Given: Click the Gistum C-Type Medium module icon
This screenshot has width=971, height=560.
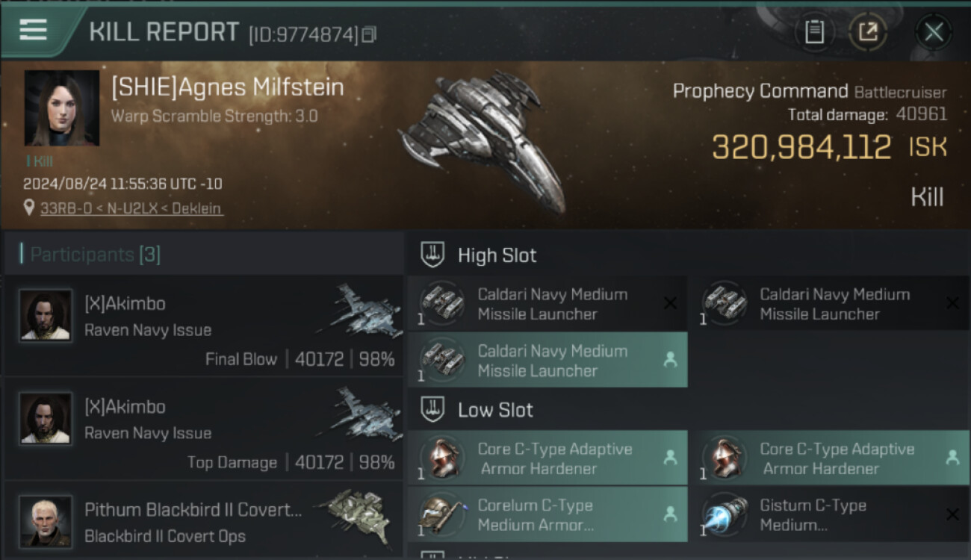Looking at the screenshot, I should coord(725,514).
